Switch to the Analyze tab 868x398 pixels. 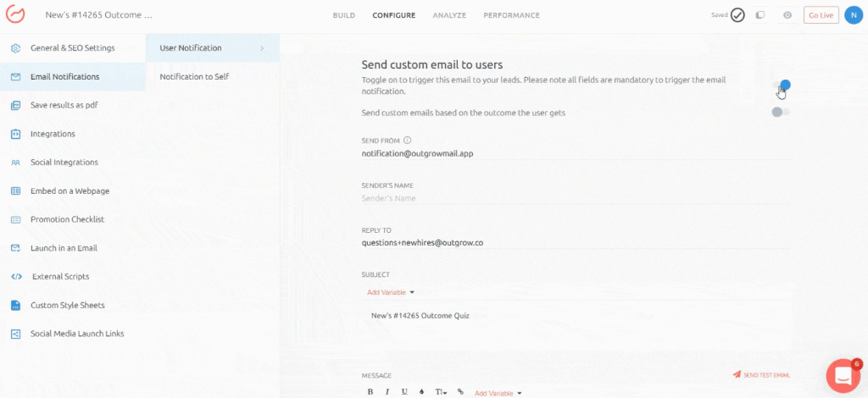449,15
